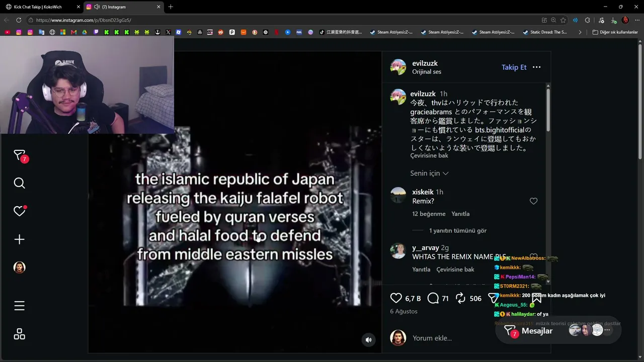
Task: Switch to Kick Chat Takip tab
Action: point(43,7)
